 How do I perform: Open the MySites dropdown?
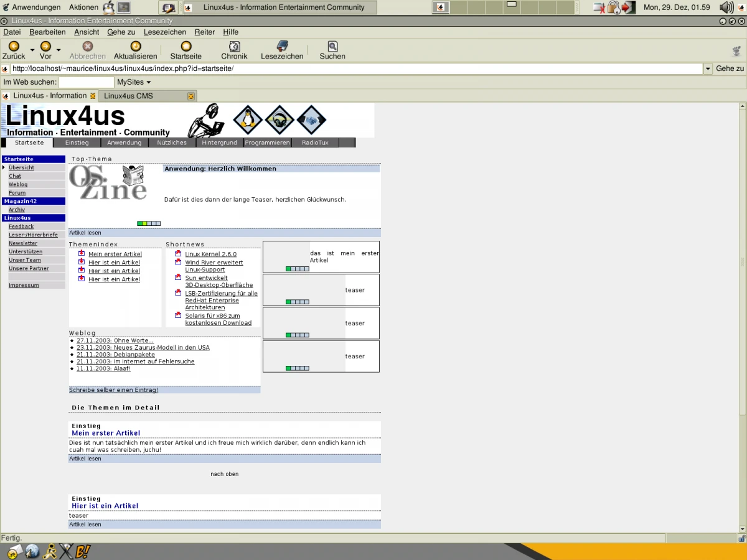[x=134, y=82]
